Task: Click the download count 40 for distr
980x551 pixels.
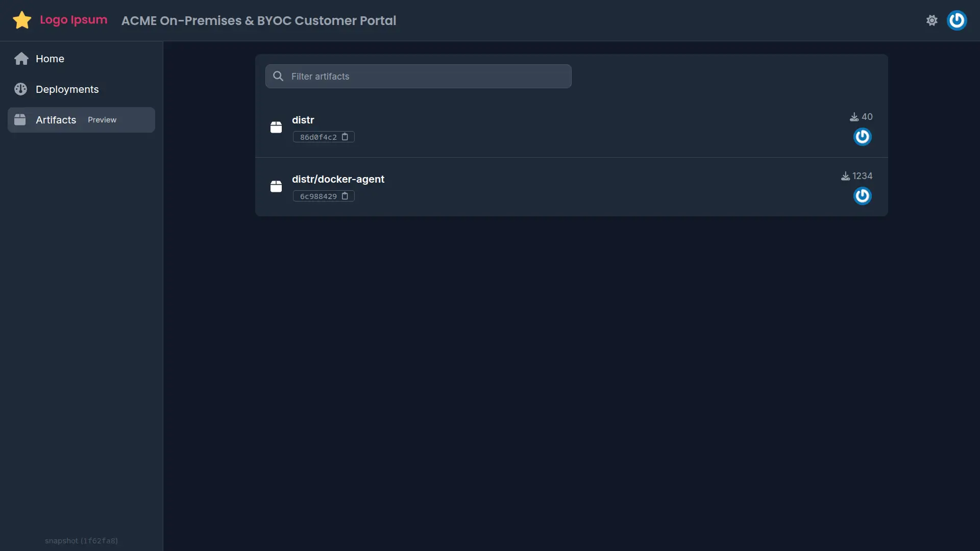Action: 867,117
